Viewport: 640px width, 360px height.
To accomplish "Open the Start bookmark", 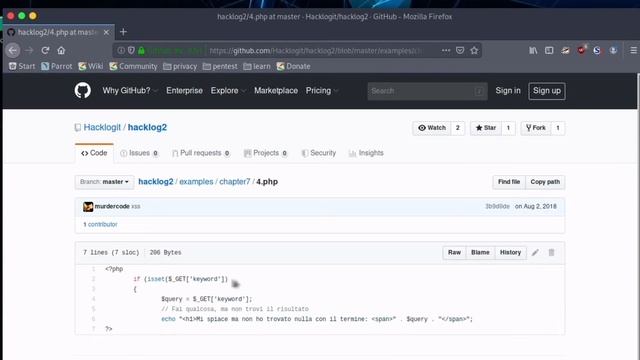I will pyautogui.click(x=22, y=66).
